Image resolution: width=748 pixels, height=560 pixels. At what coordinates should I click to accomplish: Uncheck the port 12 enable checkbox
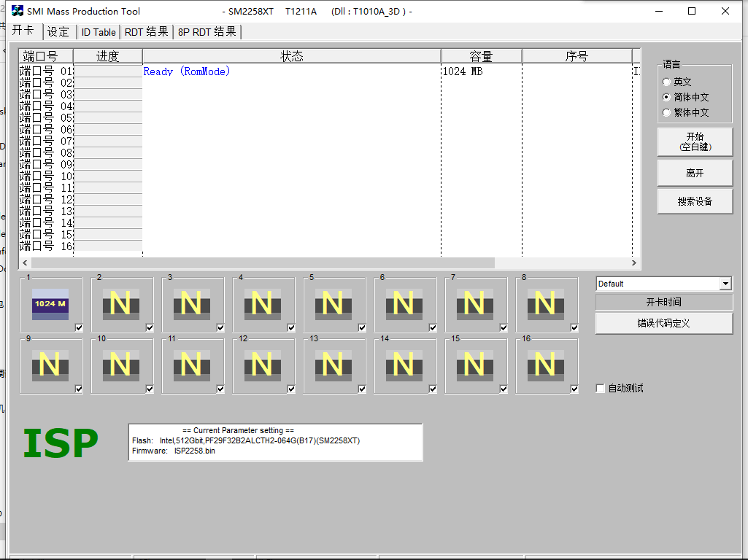click(291, 389)
